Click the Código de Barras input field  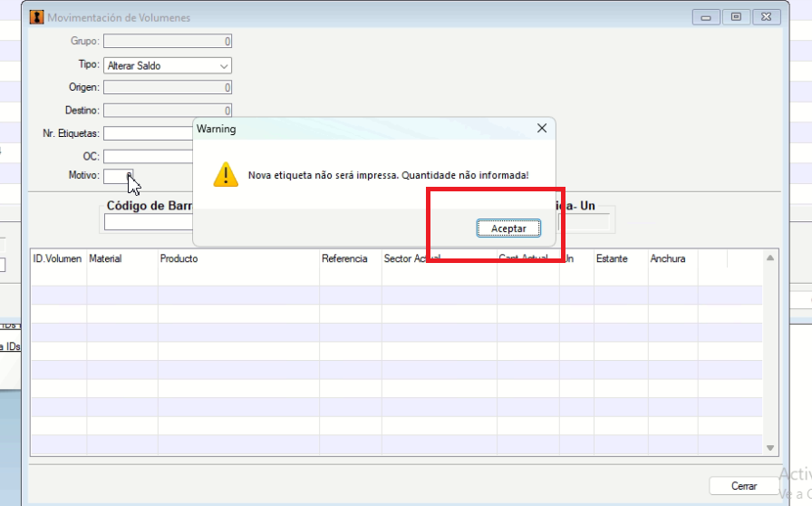(149, 222)
